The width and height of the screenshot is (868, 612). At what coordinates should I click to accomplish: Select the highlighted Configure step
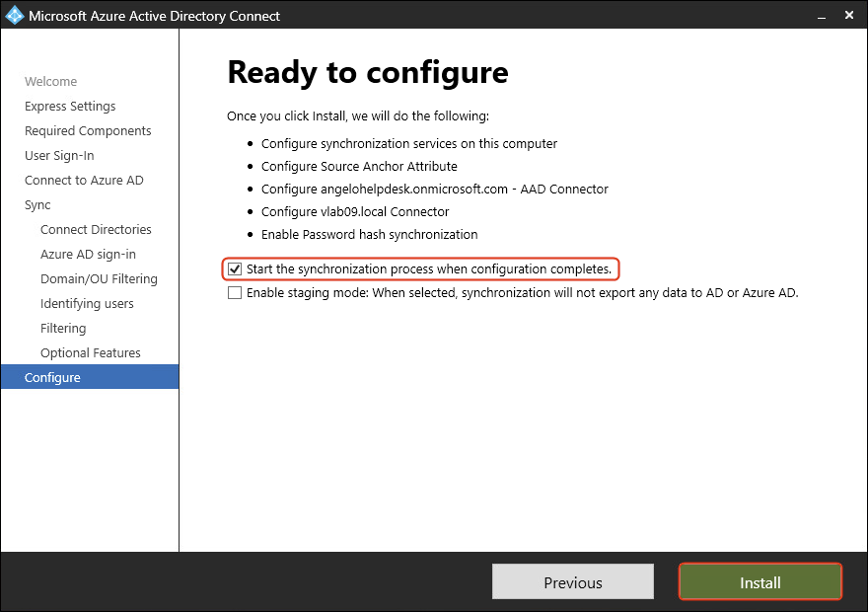point(52,378)
